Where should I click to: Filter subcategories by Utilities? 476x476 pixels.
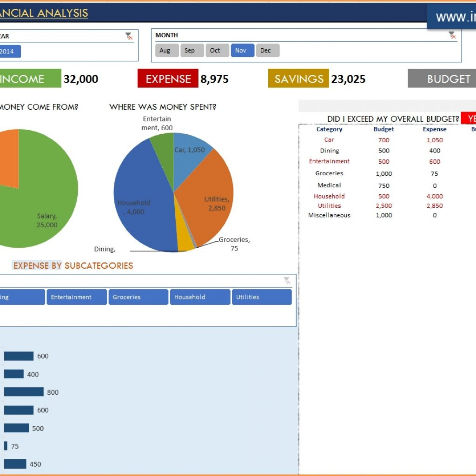click(262, 297)
